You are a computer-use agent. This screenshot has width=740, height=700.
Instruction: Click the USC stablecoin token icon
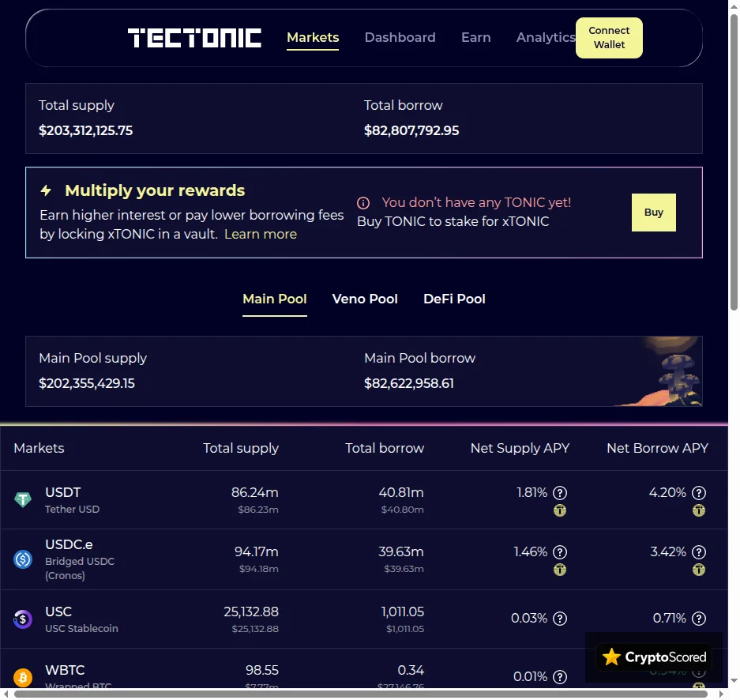(23, 619)
